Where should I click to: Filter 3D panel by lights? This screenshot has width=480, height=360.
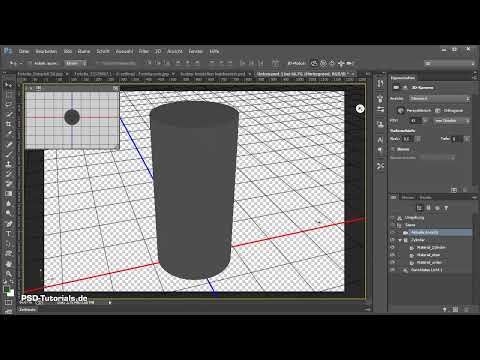(446, 208)
